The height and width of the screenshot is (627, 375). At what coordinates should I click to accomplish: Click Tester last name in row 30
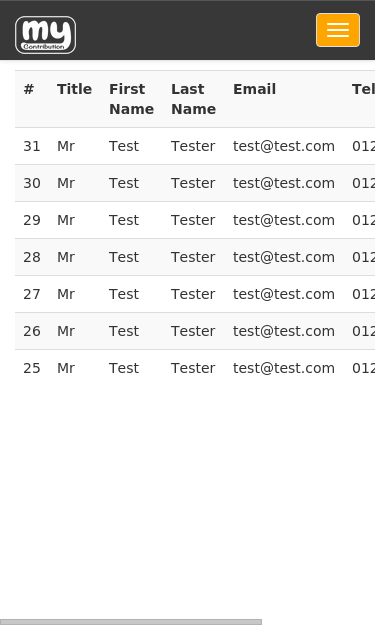pos(193,183)
